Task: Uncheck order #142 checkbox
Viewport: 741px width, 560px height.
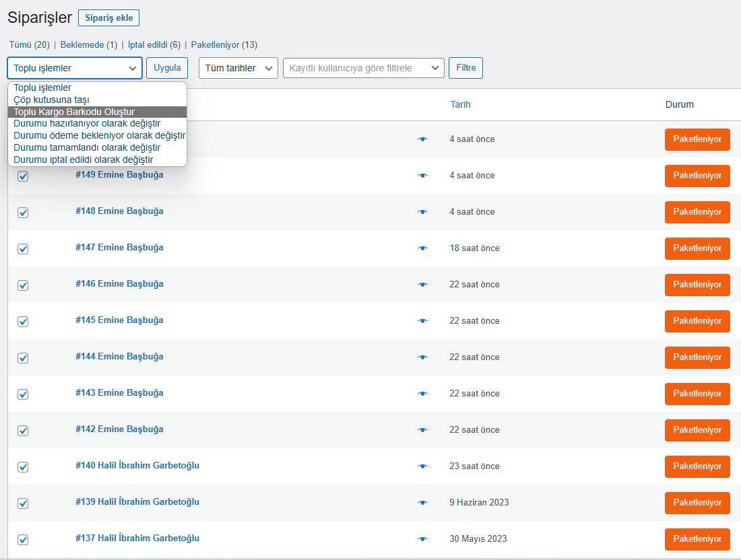Action: pyautogui.click(x=23, y=431)
